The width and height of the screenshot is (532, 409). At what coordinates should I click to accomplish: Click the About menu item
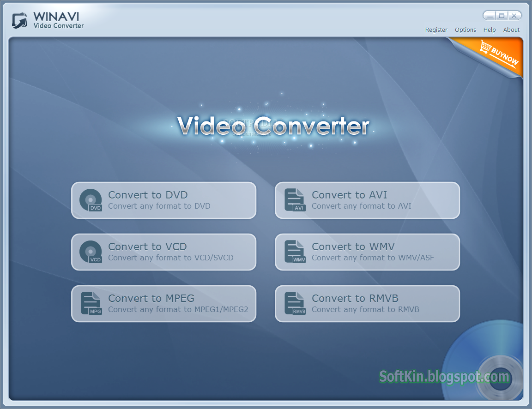coord(511,30)
